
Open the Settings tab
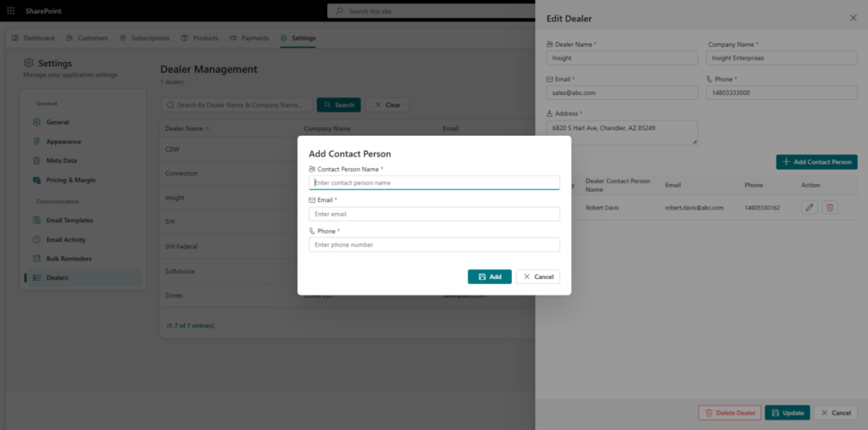(298, 38)
